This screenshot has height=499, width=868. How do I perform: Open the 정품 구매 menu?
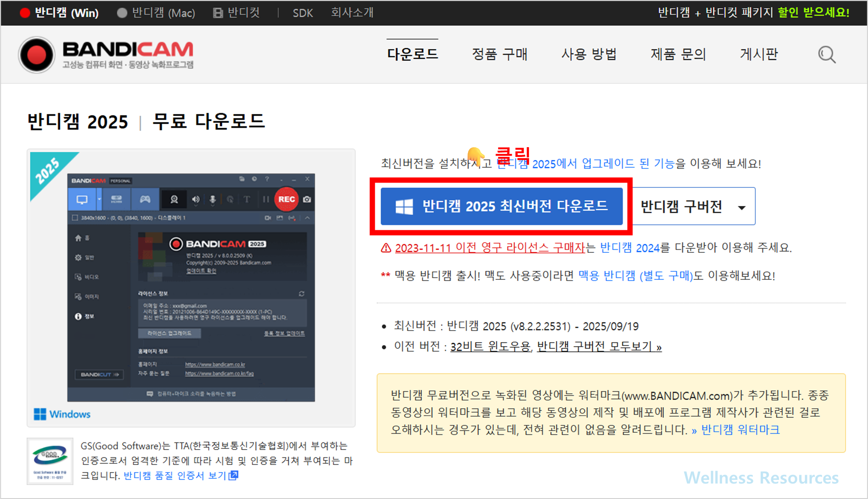tap(499, 54)
